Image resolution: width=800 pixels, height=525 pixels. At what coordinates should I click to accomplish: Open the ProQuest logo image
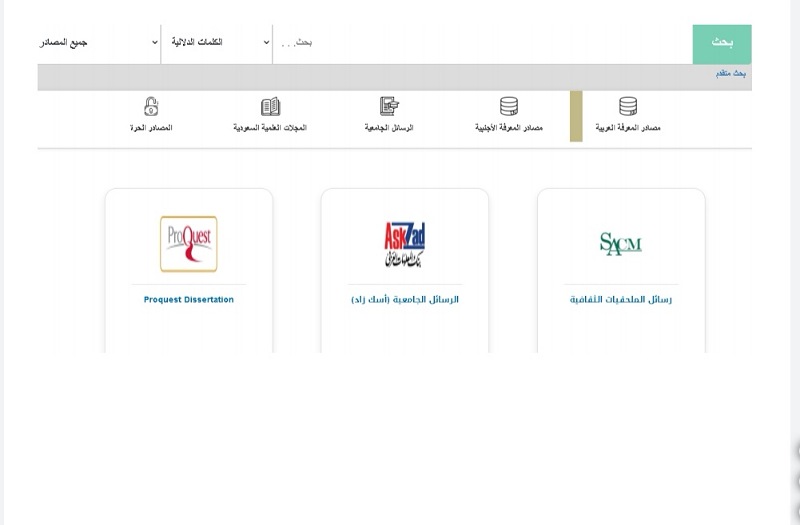coord(188,244)
